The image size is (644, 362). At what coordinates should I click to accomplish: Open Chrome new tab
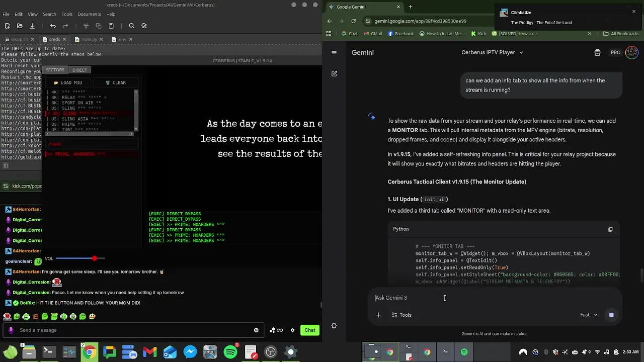[x=410, y=7]
